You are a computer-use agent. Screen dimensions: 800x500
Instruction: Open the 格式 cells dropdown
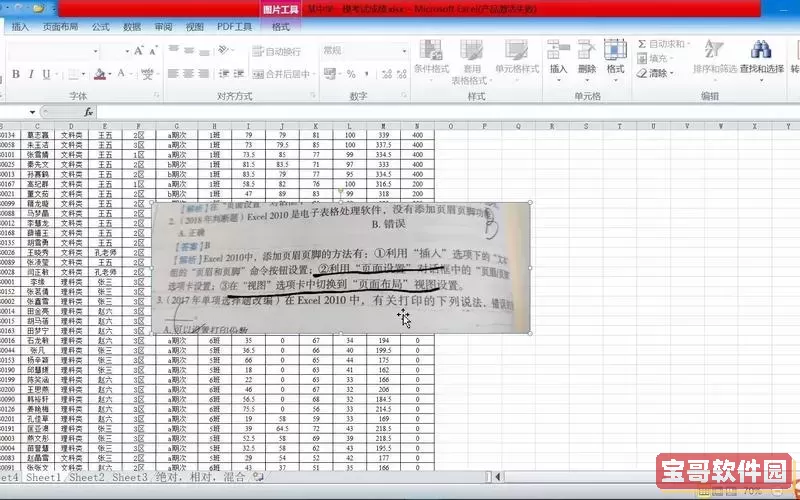click(615, 59)
